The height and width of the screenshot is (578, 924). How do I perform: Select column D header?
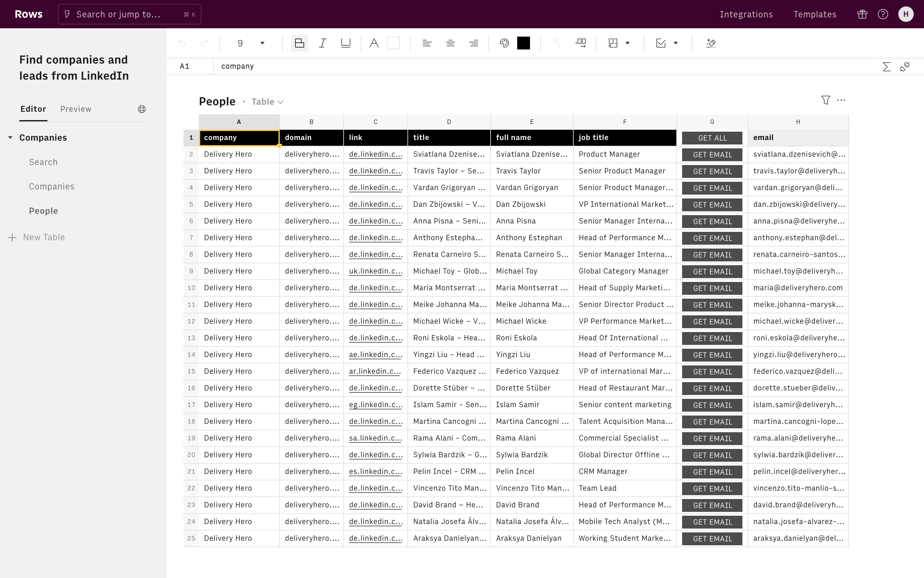tap(449, 122)
